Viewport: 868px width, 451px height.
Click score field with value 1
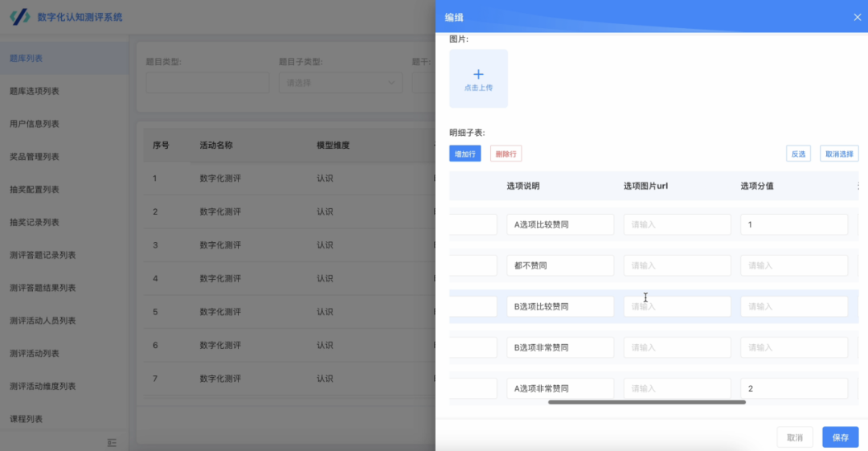click(x=794, y=224)
